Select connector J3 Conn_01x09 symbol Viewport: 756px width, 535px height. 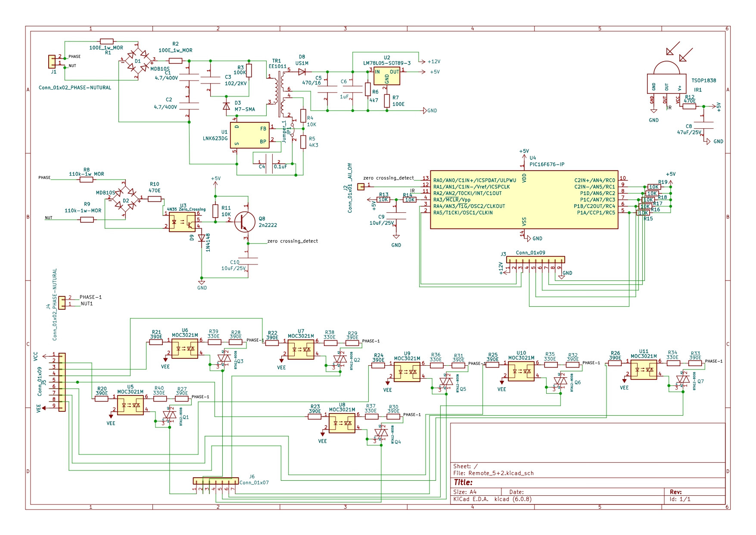[535, 260]
